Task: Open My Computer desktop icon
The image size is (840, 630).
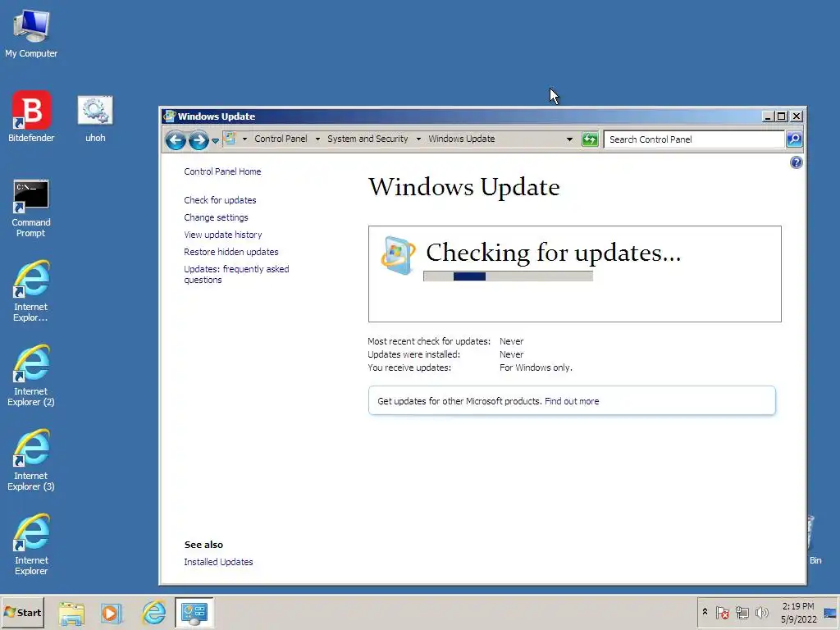Action: click(x=31, y=33)
